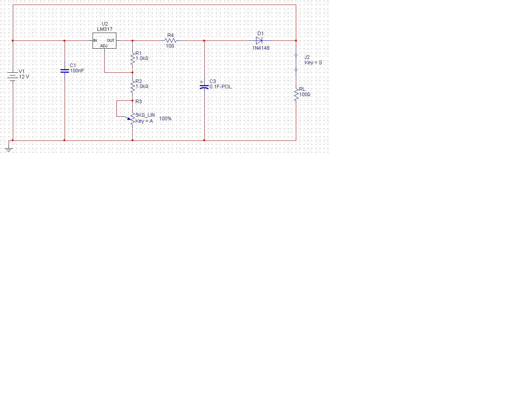The image size is (532, 405).
Task: Click the 100Ω value of RL
Action: [x=305, y=95]
